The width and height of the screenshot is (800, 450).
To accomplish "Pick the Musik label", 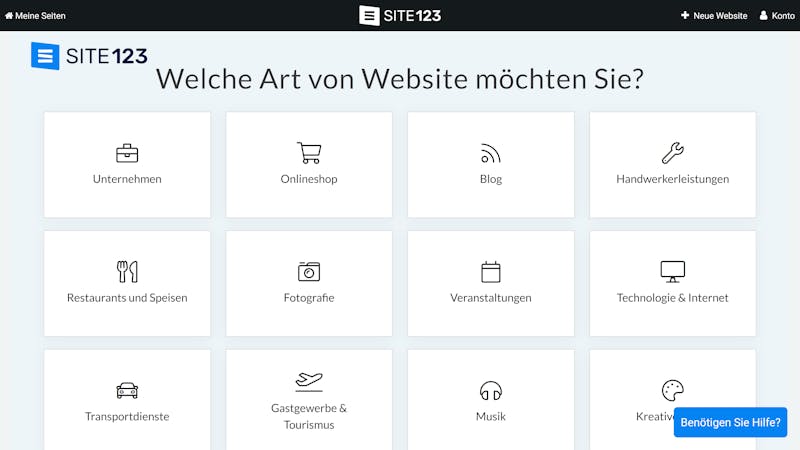I will click(x=491, y=417).
